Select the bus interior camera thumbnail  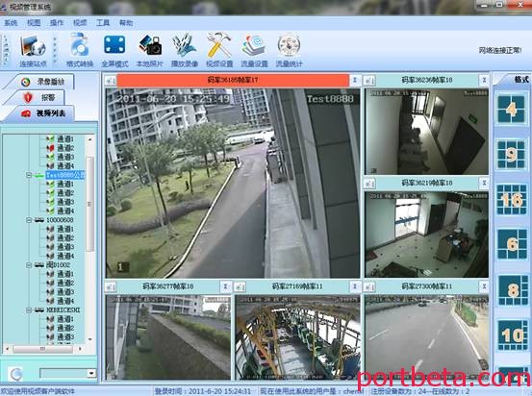click(x=297, y=337)
